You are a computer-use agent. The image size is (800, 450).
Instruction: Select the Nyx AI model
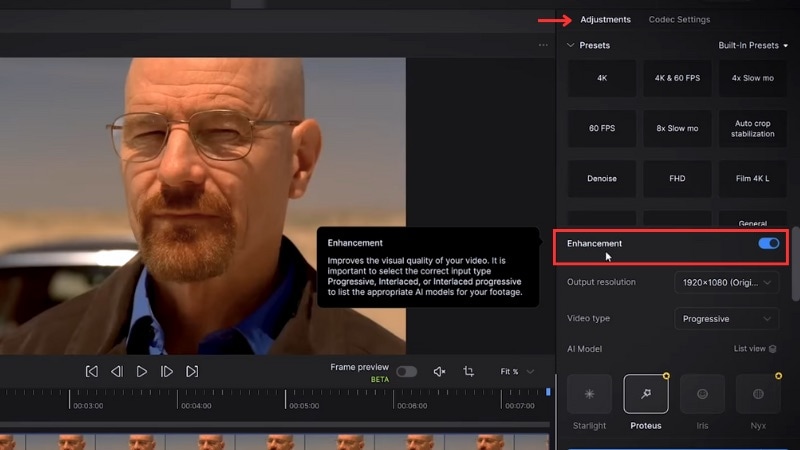point(758,394)
